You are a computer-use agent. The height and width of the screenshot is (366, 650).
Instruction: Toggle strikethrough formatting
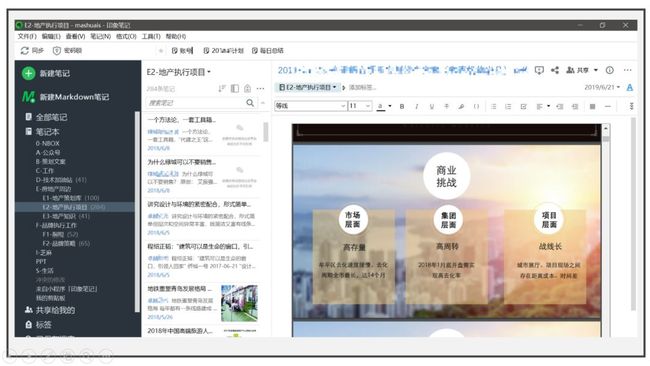click(x=446, y=107)
